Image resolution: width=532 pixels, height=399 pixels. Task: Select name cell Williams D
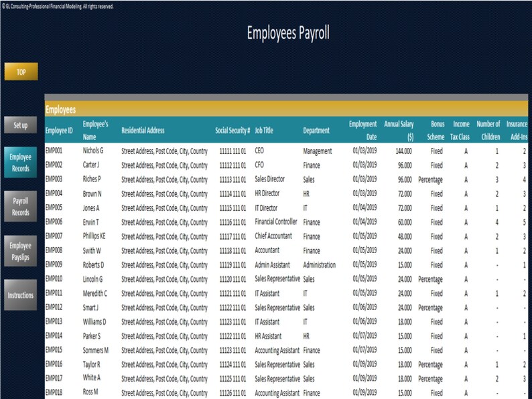point(94,321)
